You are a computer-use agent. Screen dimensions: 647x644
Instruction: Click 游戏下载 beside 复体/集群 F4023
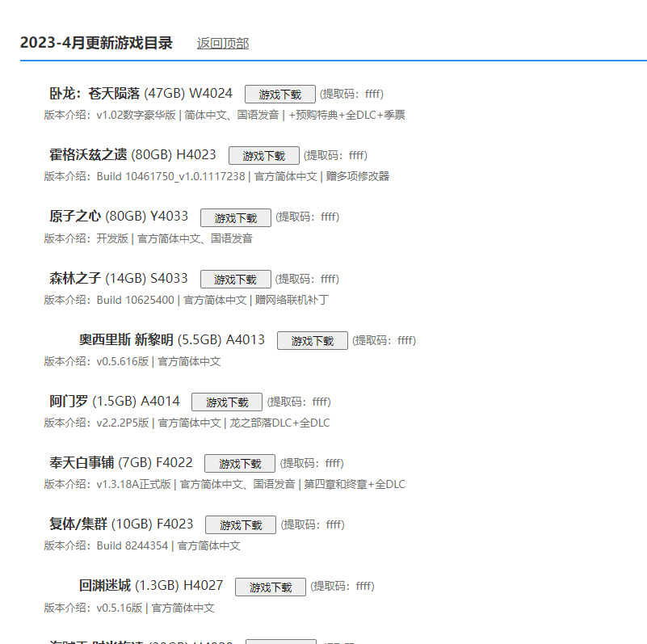(x=240, y=524)
